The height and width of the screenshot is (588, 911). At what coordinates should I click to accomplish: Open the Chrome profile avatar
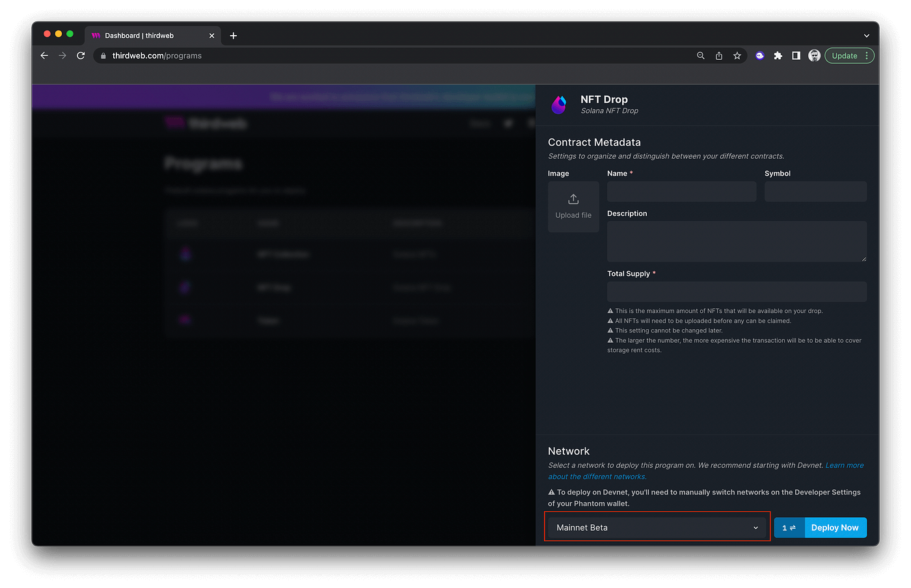[814, 56]
